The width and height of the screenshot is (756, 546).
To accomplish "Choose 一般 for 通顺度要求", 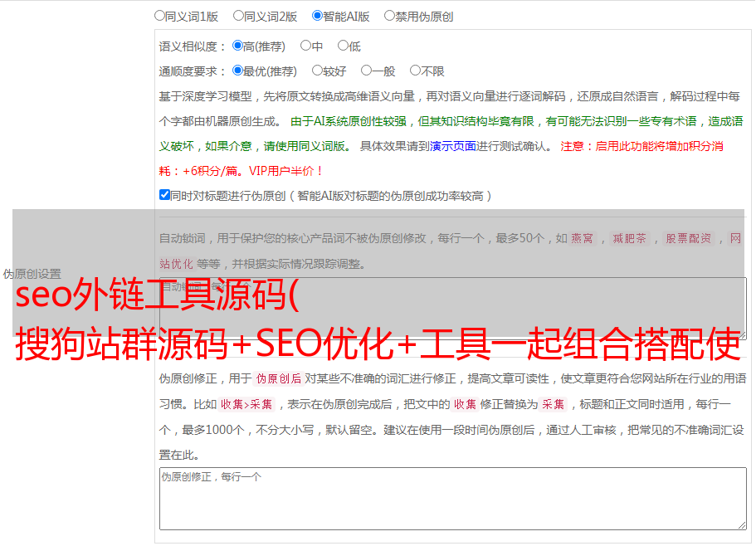I will click(x=367, y=71).
